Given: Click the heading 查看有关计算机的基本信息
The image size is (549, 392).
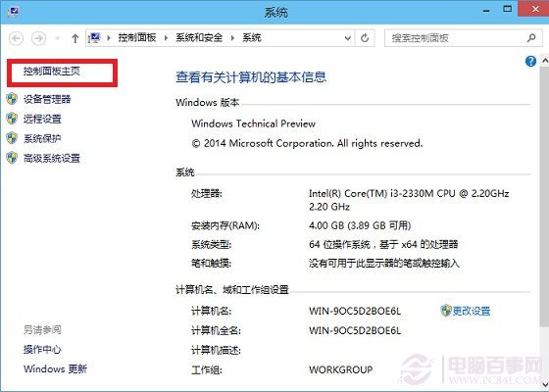Looking at the screenshot, I should point(251,77).
